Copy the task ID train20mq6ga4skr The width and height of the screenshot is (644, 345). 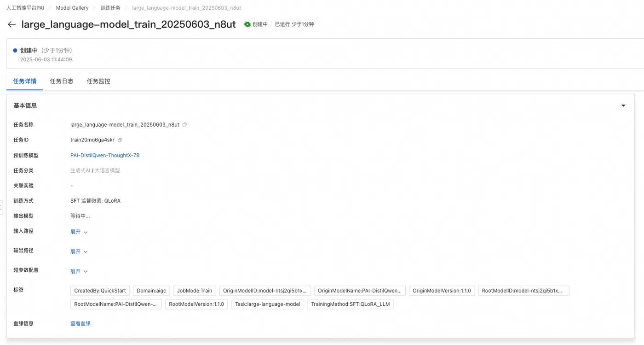120,140
